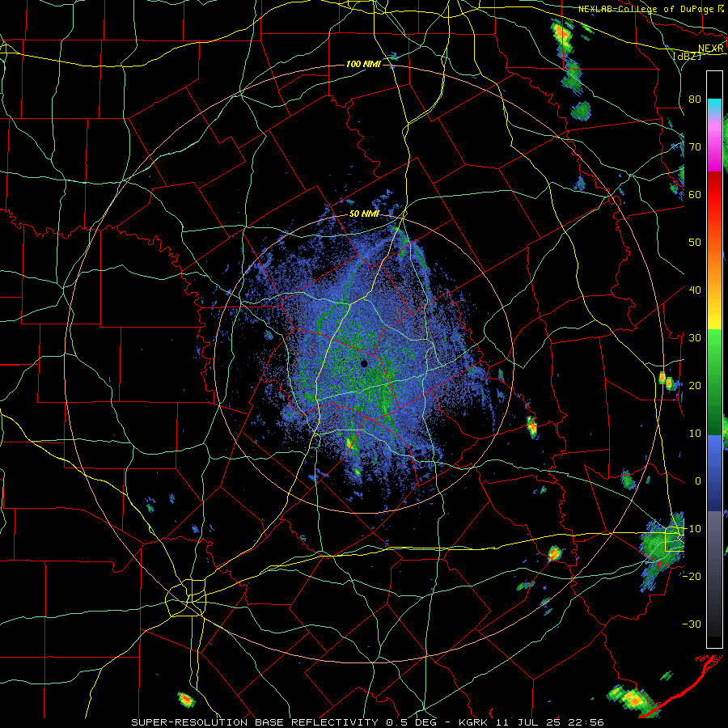Click the [dBZ] unit label above the scale
Screen dimensions: 728x728
click(688, 56)
